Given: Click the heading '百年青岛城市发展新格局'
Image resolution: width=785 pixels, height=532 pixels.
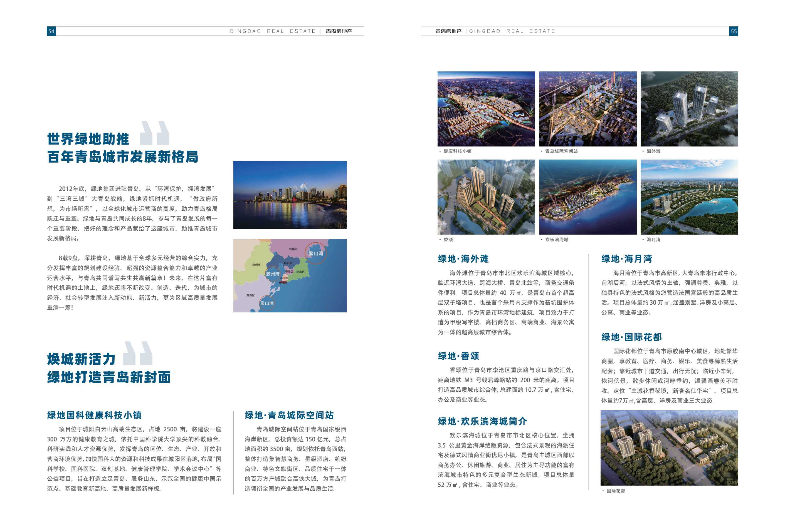Looking at the screenshot, I should pos(123,157).
